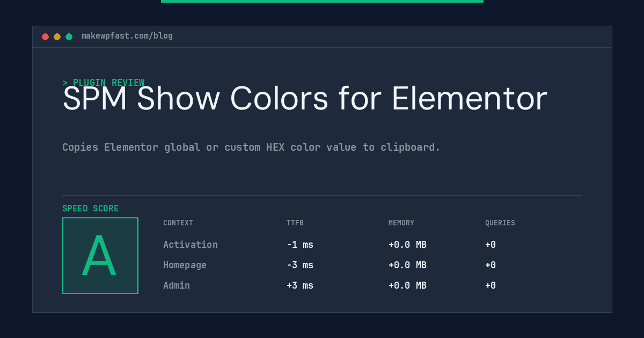Screen dimensions: 644x338
Task: Click the description about copying HEX color
Action: coord(251,147)
